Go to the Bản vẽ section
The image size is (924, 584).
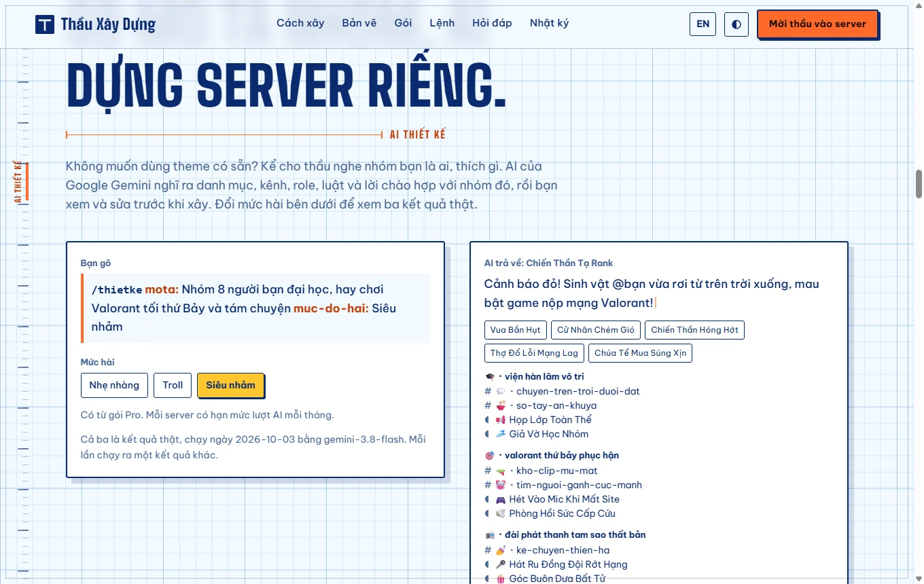click(x=359, y=23)
